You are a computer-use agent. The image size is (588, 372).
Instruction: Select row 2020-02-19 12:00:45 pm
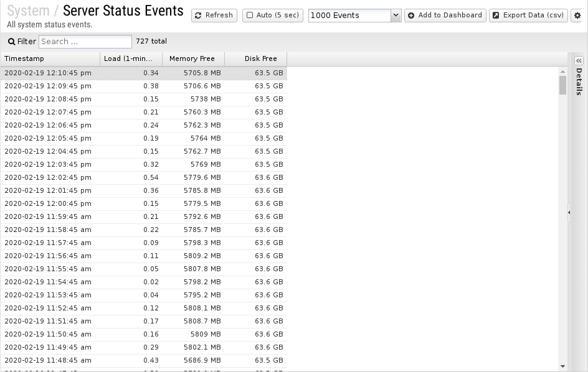pos(144,204)
